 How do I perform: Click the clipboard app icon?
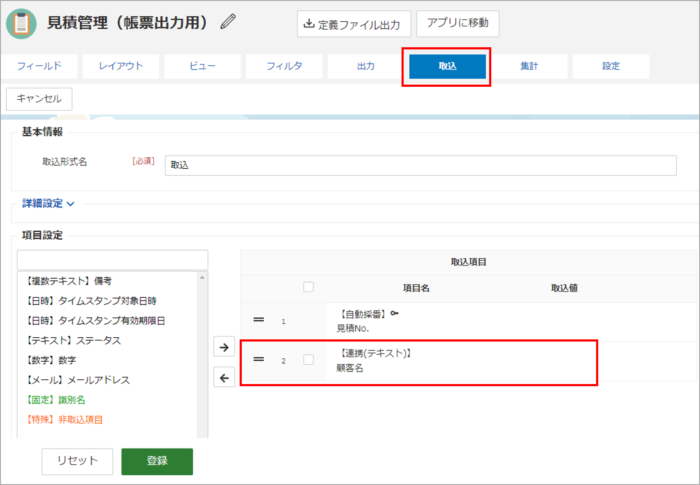[21, 23]
